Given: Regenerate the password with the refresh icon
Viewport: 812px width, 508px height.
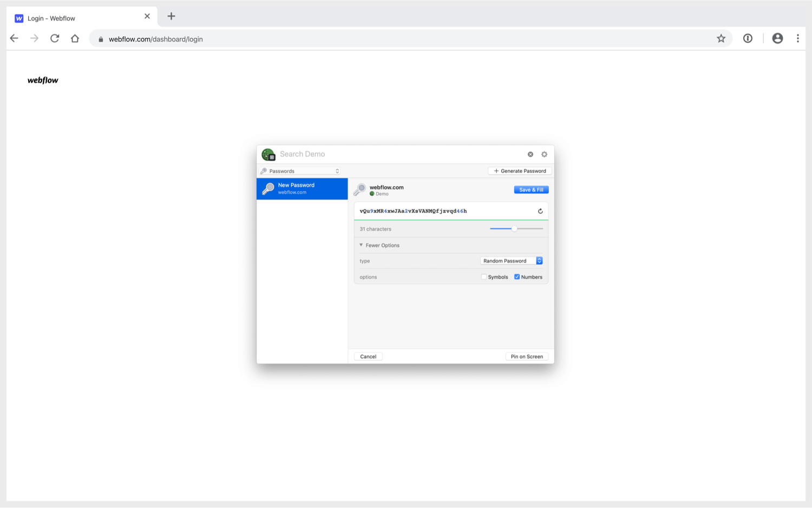Looking at the screenshot, I should [x=540, y=211].
